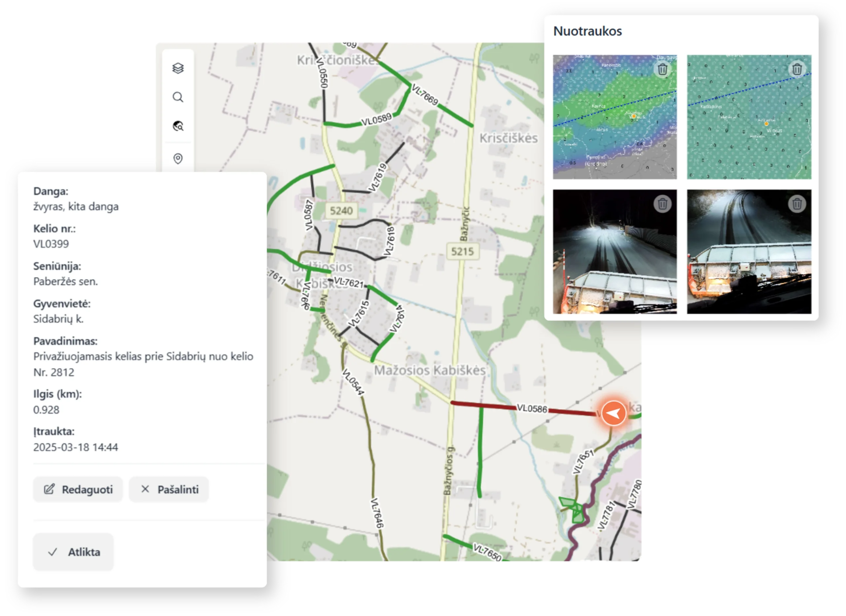Click the VL-7646 road label

[x=377, y=513]
